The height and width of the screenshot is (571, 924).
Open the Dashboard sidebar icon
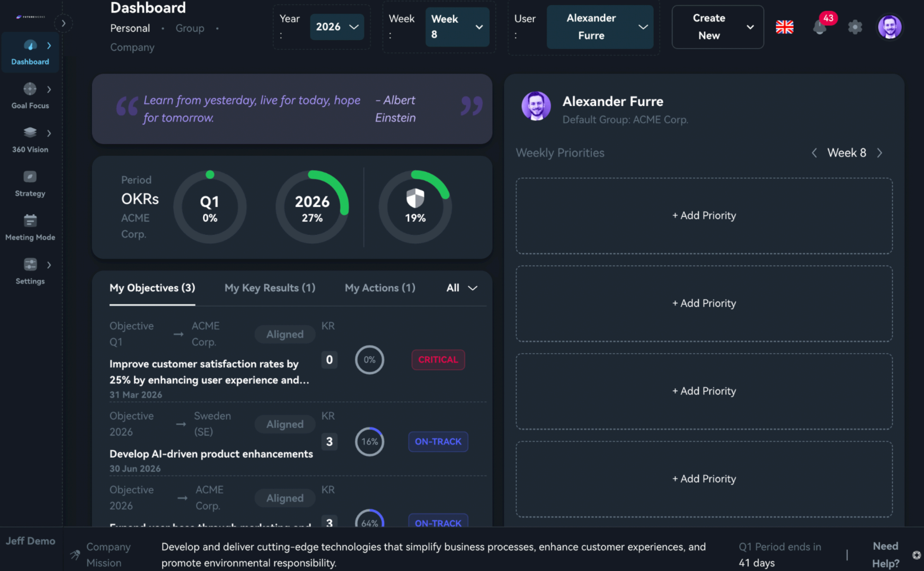(30, 45)
